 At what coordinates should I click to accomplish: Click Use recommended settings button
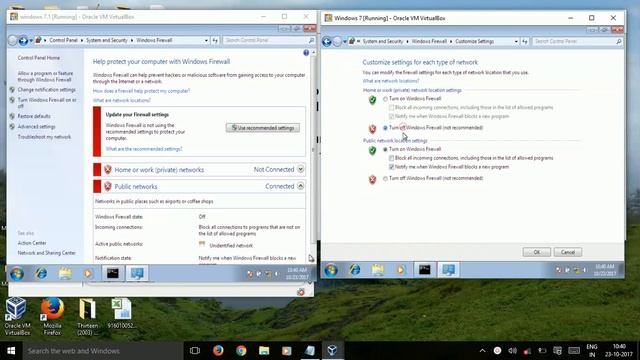click(263, 128)
